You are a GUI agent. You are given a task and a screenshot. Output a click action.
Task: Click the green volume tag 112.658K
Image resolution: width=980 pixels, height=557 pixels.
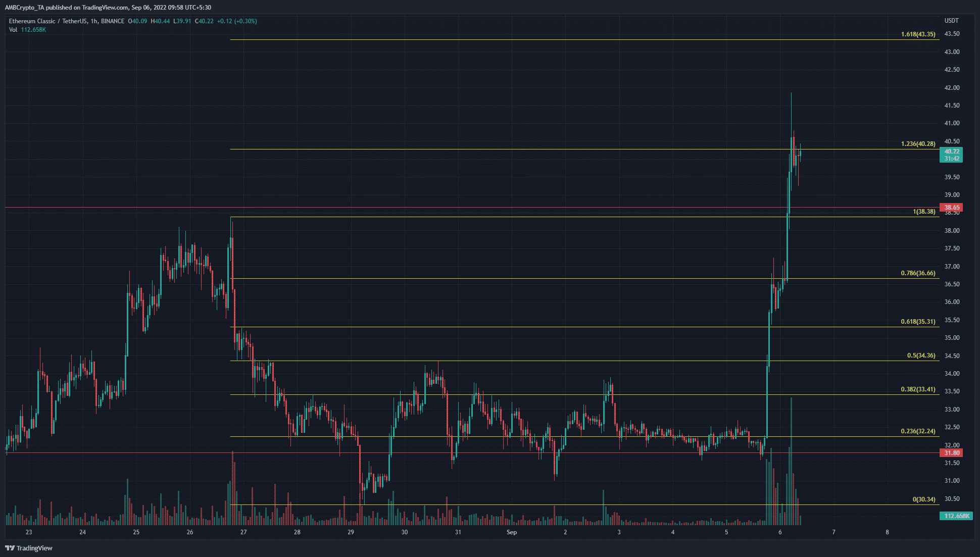click(956, 516)
